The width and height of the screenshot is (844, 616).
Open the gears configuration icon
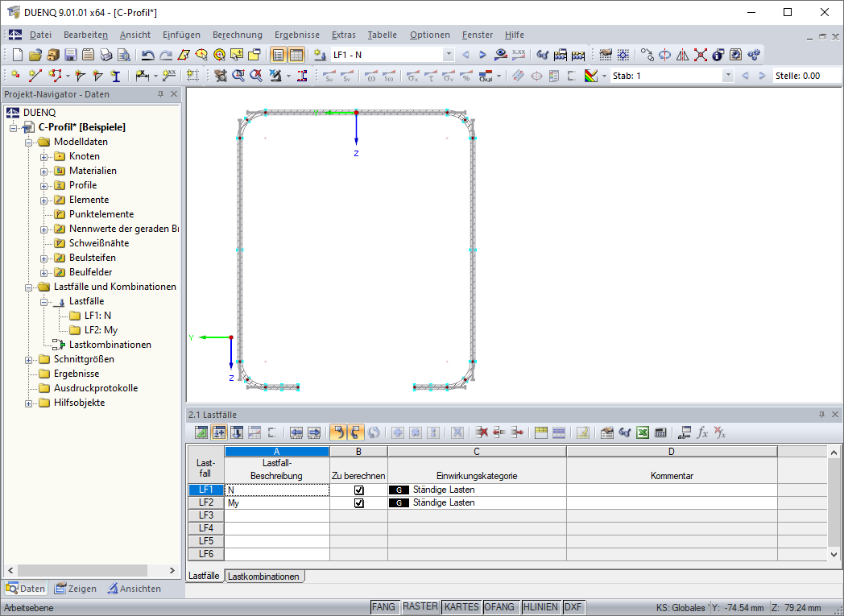pos(754,55)
